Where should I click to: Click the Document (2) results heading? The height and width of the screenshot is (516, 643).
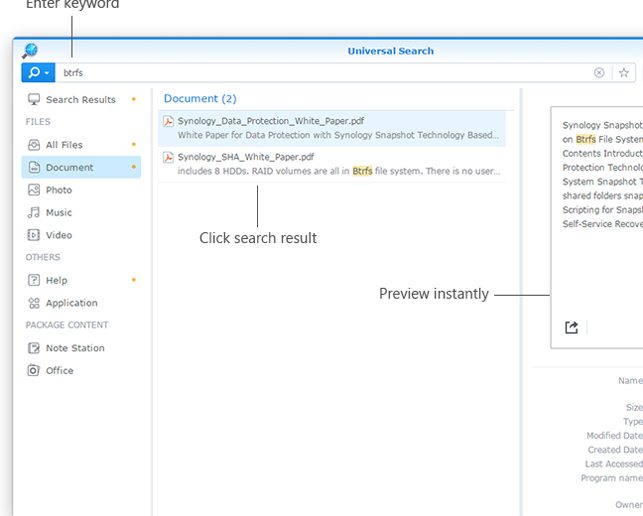tap(200, 98)
